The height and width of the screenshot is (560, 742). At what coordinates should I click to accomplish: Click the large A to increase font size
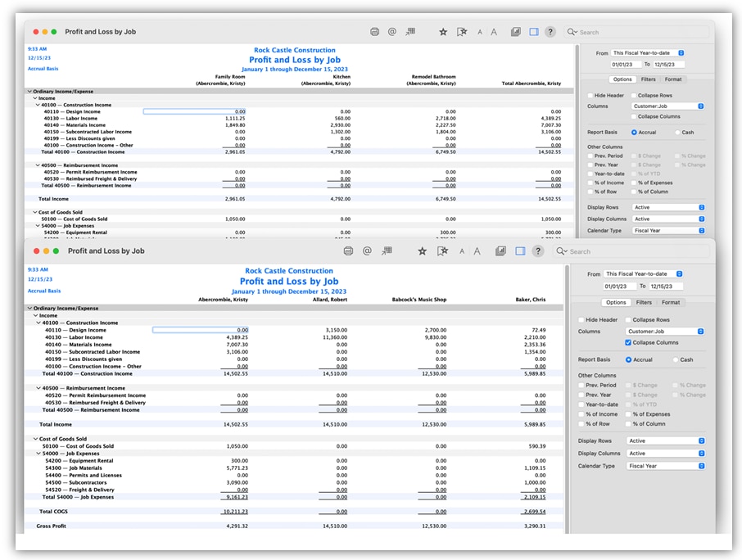click(477, 251)
